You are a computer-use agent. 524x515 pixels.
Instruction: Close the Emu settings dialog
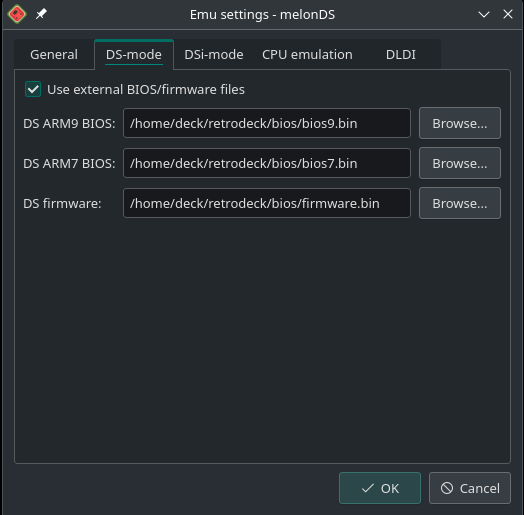508,14
